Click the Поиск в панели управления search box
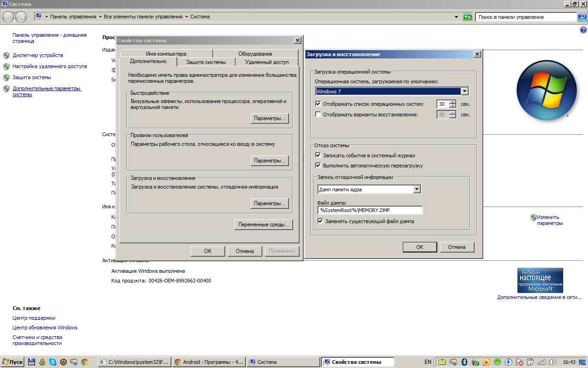588x368 pixels. 526,17
